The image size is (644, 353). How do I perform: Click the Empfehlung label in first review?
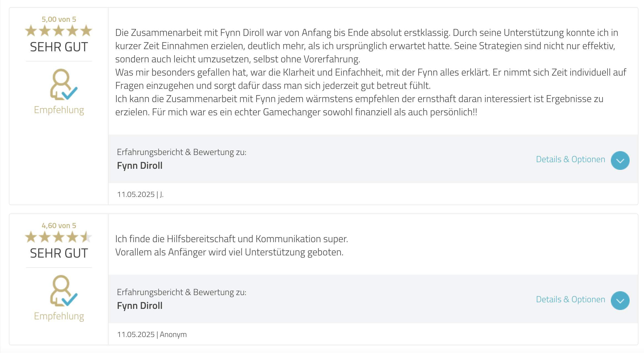pos(59,110)
